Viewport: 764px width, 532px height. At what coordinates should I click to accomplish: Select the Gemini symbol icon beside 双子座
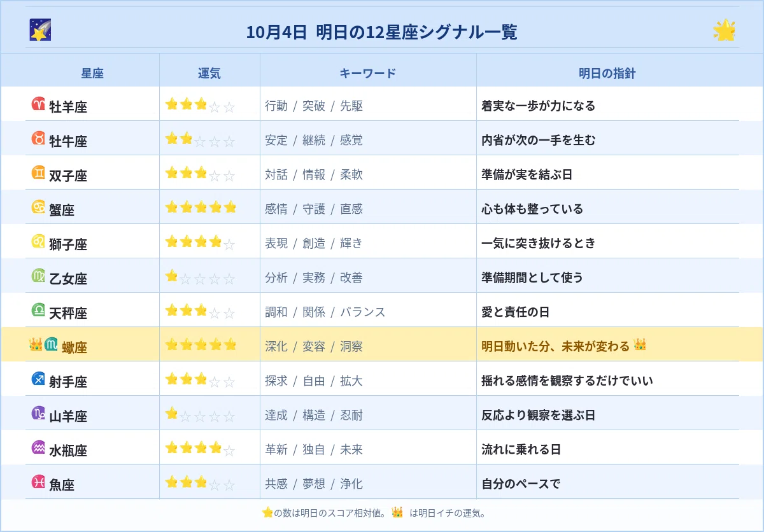(38, 172)
